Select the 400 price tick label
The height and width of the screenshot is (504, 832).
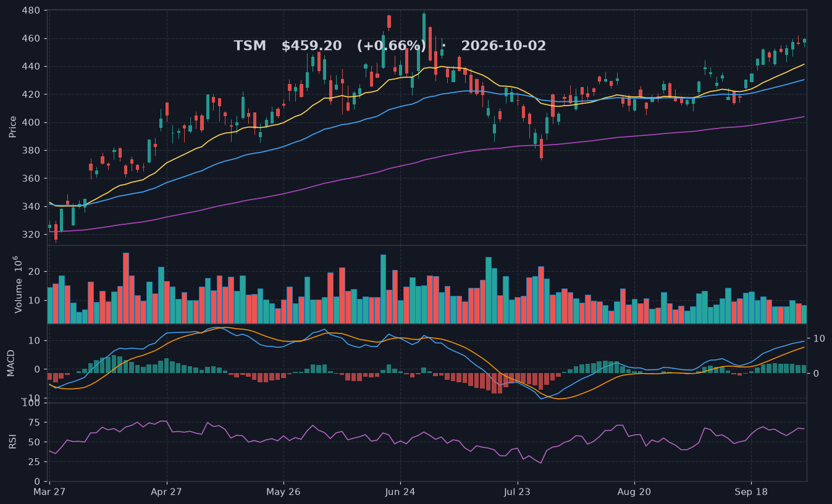pos(31,123)
